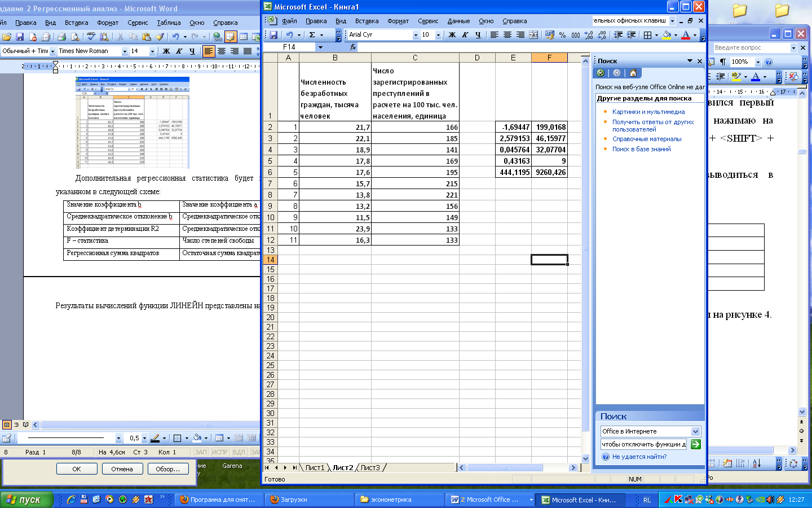Viewport: 812px width, 508px height.
Task: Select the Format Painter brush in Word
Action: click(x=160, y=37)
